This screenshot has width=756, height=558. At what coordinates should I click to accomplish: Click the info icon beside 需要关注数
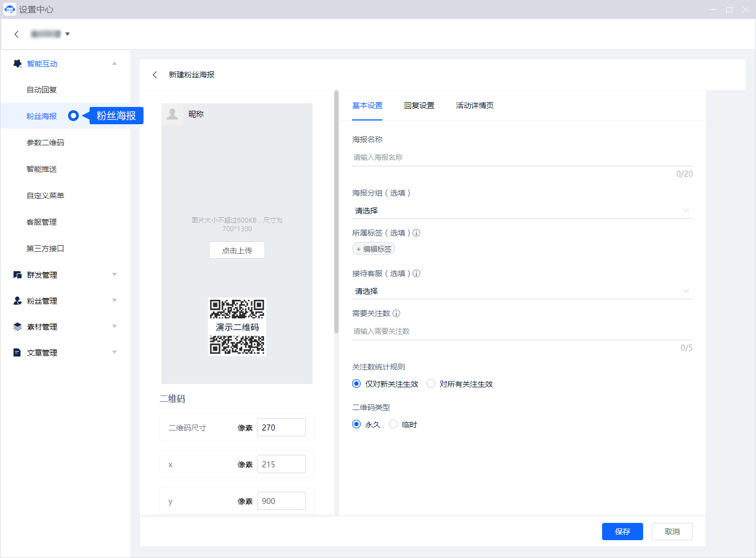[x=396, y=313]
